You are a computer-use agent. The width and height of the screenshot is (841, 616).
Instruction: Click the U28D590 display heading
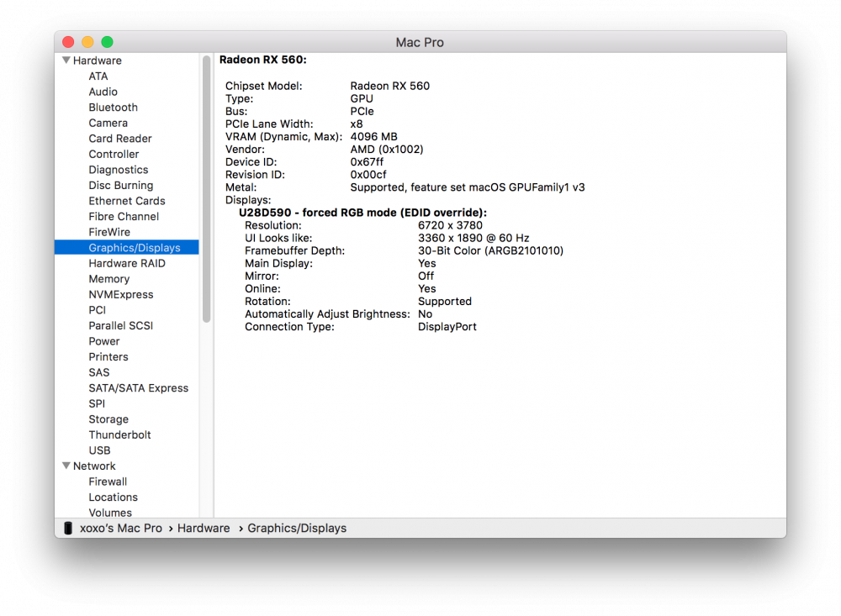point(362,213)
